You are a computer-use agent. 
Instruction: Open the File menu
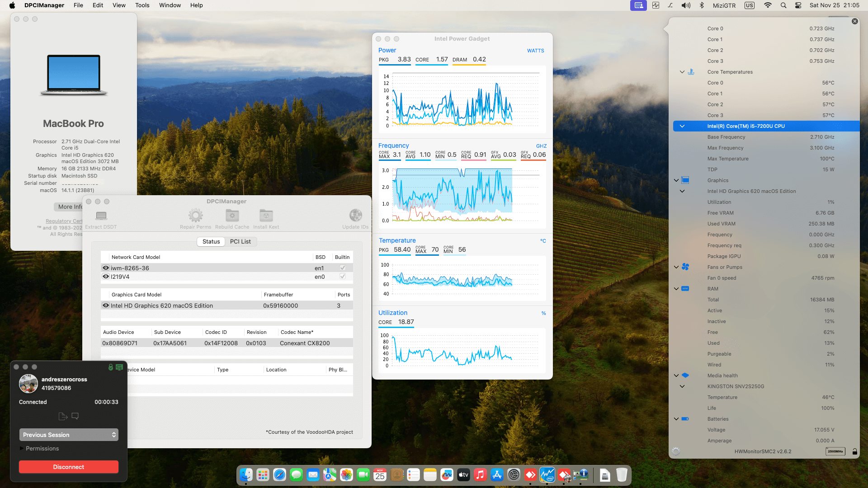(78, 5)
